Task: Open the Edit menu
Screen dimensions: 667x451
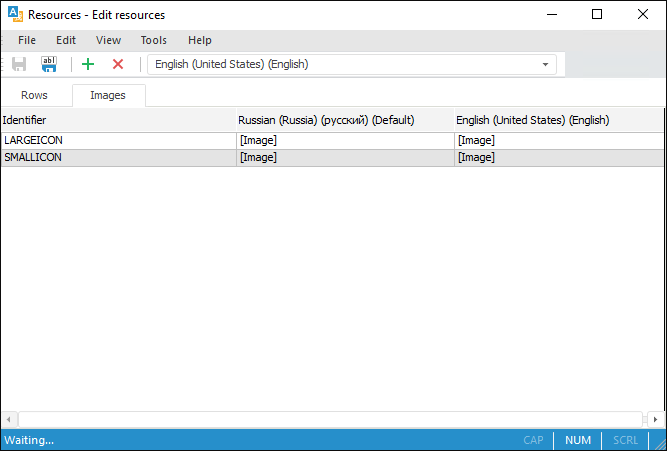Action: pyautogui.click(x=66, y=40)
